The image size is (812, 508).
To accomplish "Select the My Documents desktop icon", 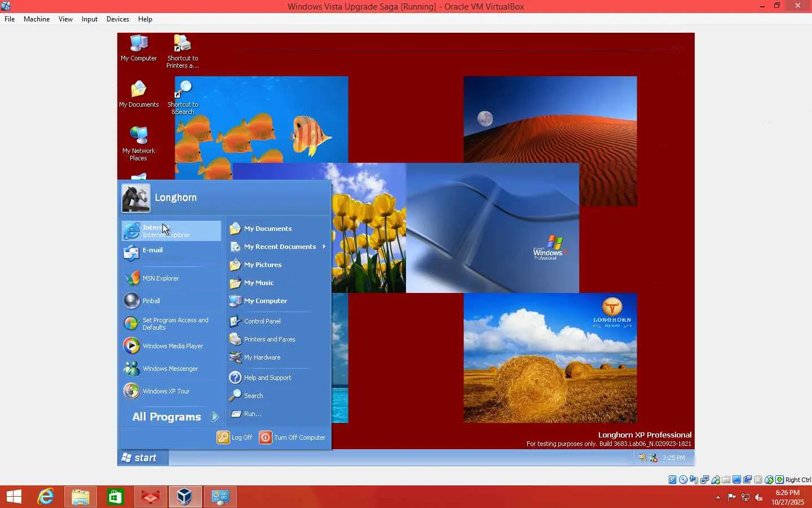I will pos(139,94).
